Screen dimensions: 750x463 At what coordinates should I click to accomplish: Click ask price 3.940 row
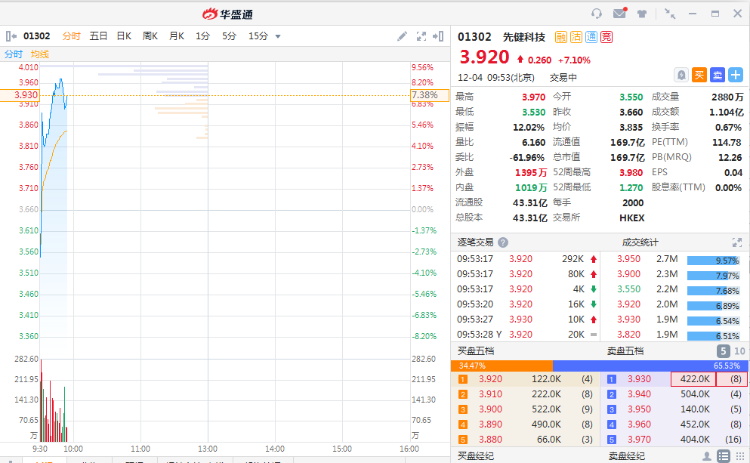(674, 394)
